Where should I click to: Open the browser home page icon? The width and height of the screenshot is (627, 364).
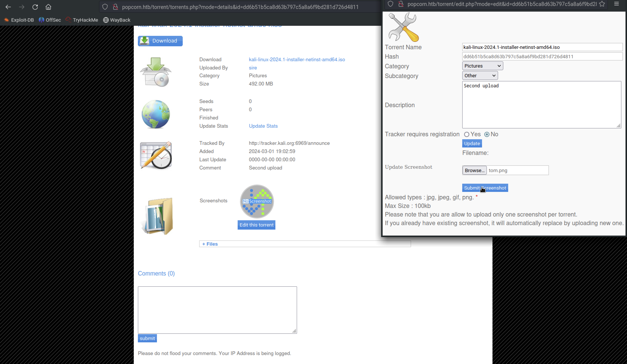pos(48,7)
